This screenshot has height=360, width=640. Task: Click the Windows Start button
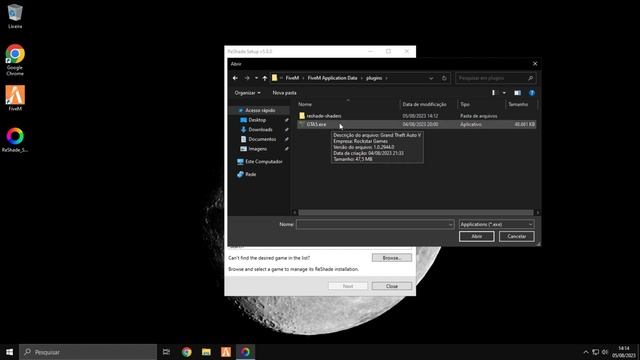coord(9,352)
